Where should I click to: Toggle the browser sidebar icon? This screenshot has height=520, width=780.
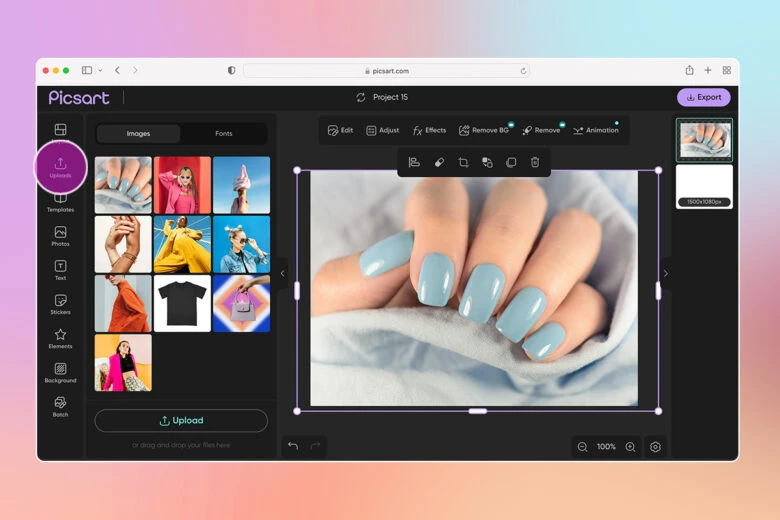(87, 70)
